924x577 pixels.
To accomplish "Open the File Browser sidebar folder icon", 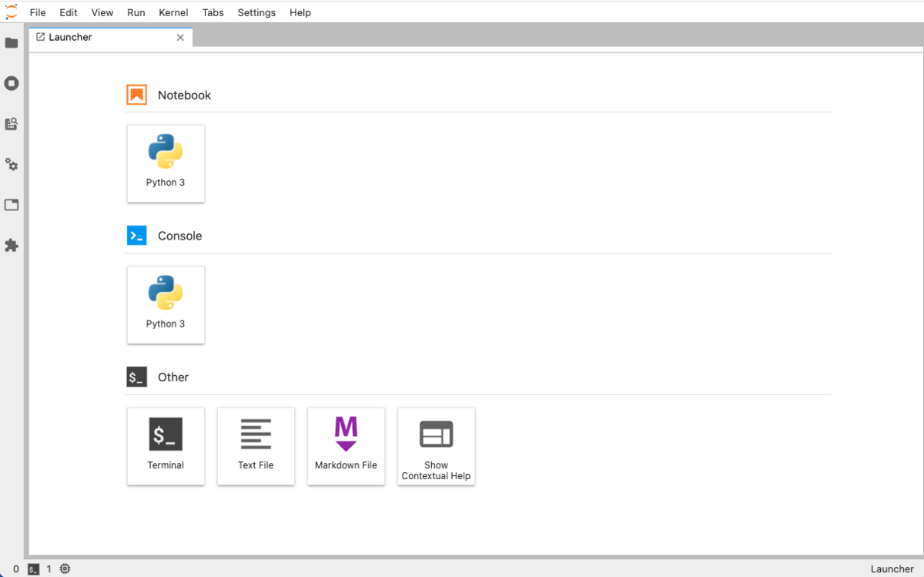I will (x=12, y=43).
